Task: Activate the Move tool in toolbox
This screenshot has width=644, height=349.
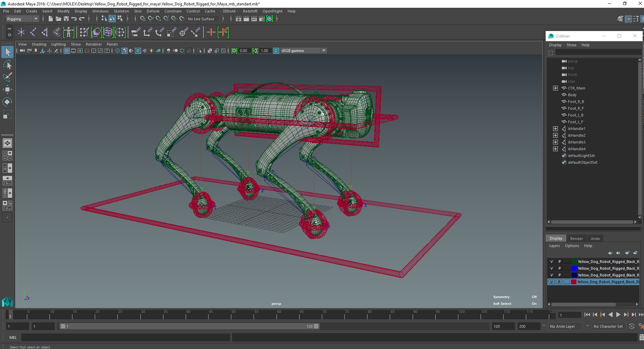Action: (x=7, y=89)
